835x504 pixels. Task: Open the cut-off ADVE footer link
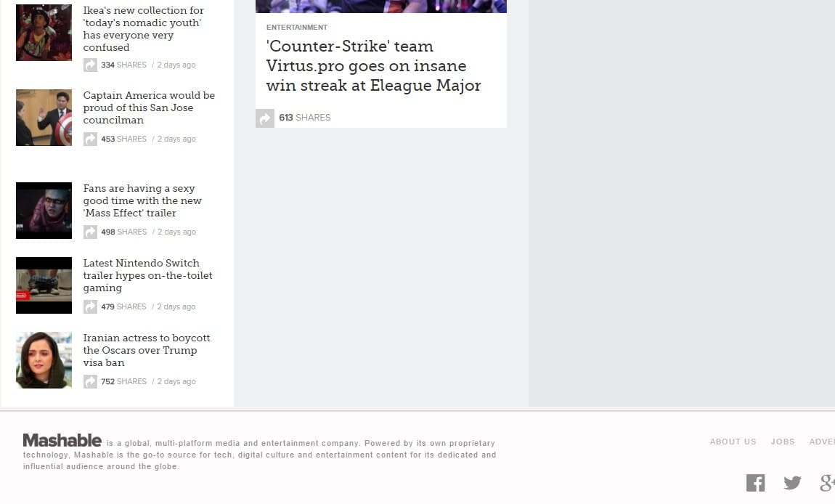coord(822,442)
